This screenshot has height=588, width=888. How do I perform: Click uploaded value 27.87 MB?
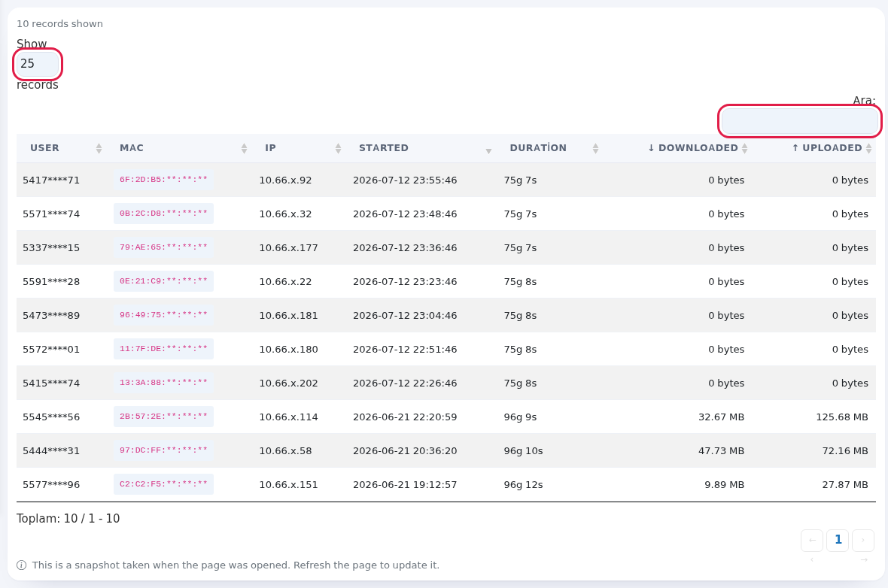tap(845, 485)
